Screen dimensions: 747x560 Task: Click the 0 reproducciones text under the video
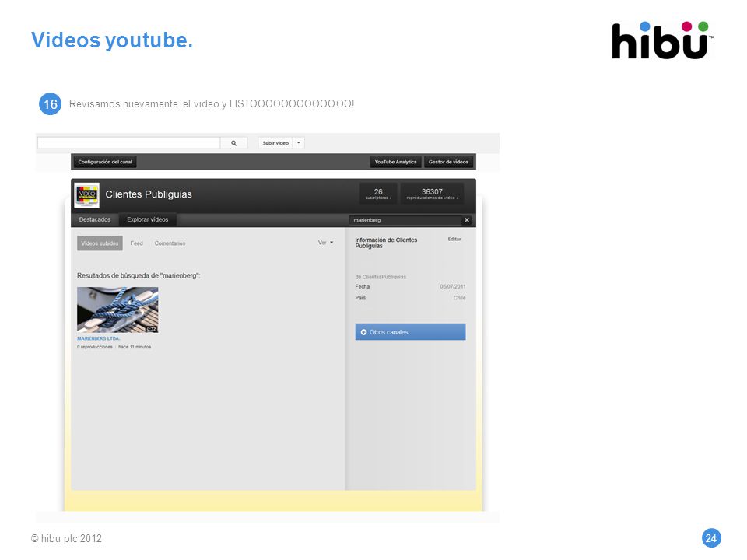[x=95, y=347]
